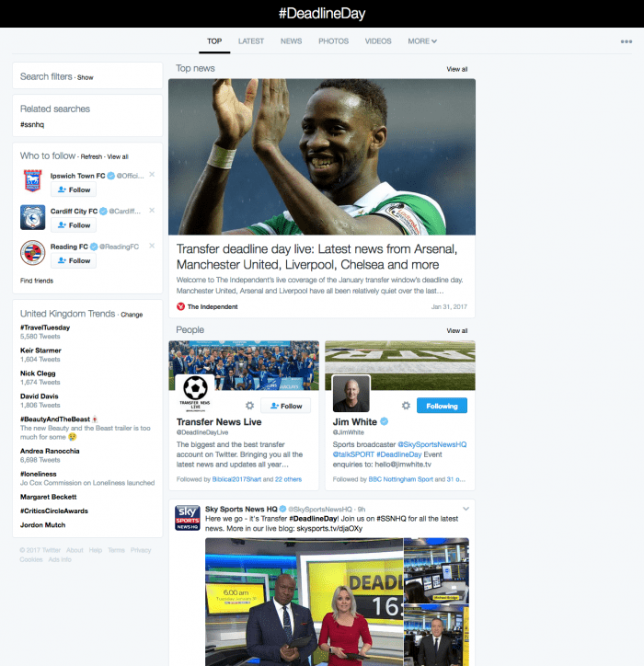Viewport: 644px width, 666px height.
Task: Follow Ipswich Town FC
Action: click(74, 189)
